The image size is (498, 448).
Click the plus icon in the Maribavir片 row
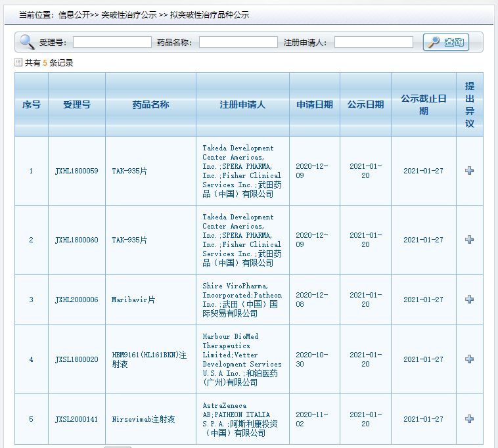(469, 299)
